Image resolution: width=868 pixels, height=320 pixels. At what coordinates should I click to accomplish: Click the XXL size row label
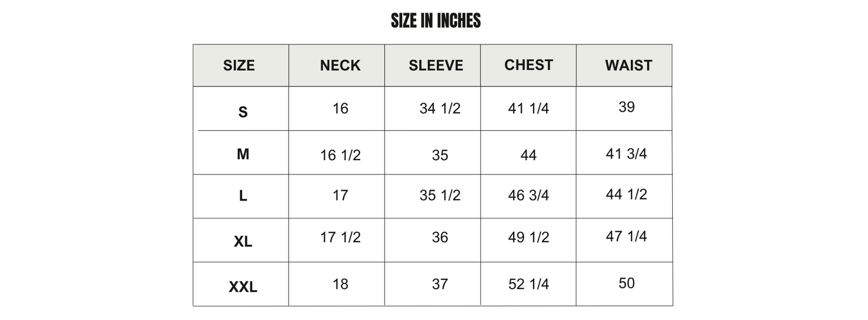pyautogui.click(x=243, y=287)
